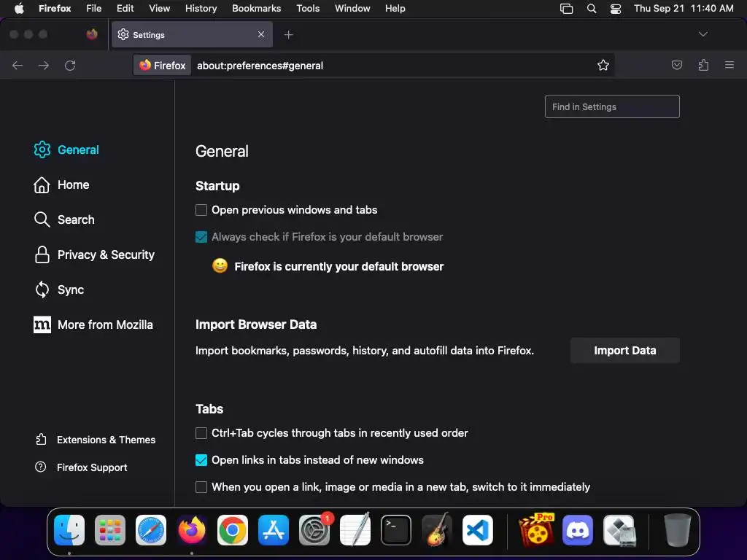The width and height of the screenshot is (747, 560).
Task: Click the Firefox icon in the Dock
Action: pos(192,530)
